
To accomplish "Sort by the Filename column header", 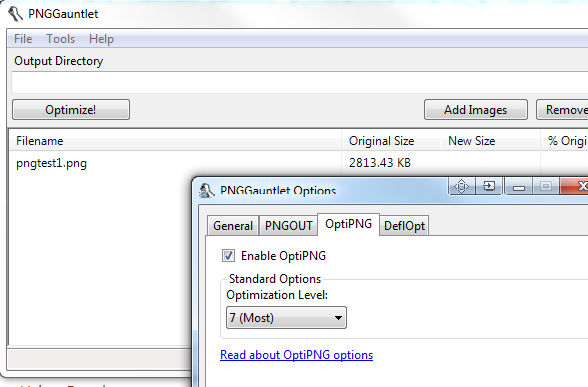I will (x=174, y=141).
